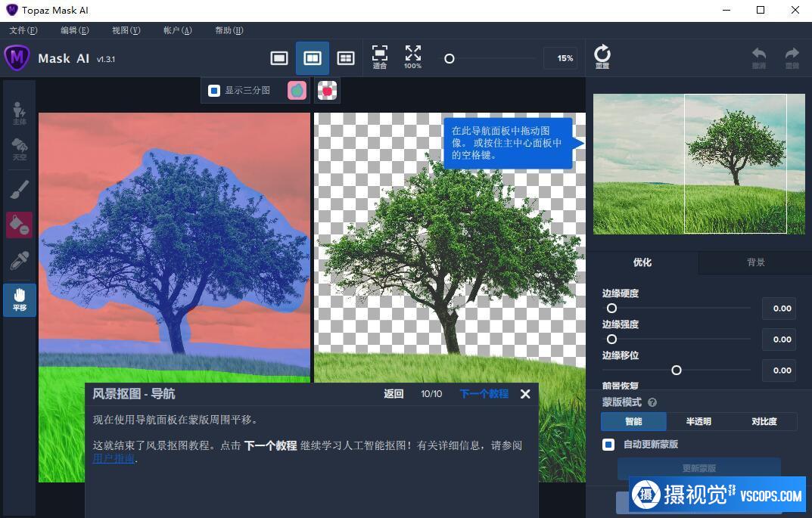
Task: Click the 边缘硬度 value field
Action: [x=779, y=309]
